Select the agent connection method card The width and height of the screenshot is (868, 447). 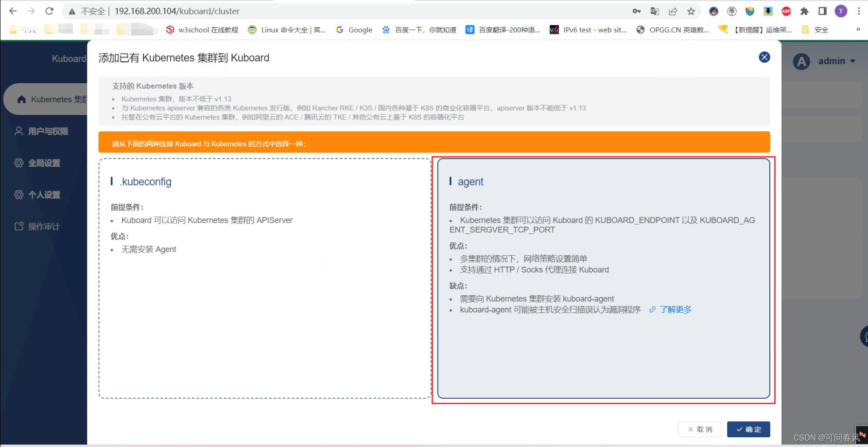(x=604, y=278)
